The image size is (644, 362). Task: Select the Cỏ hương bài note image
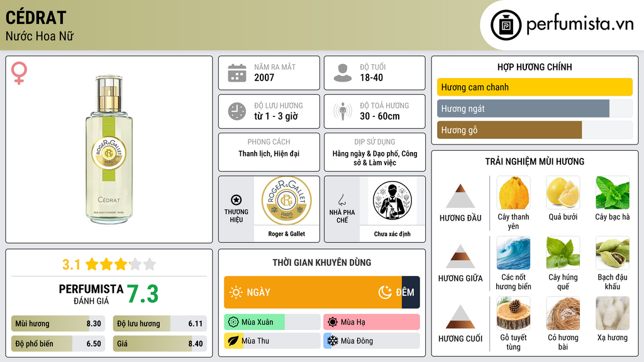[x=563, y=314]
